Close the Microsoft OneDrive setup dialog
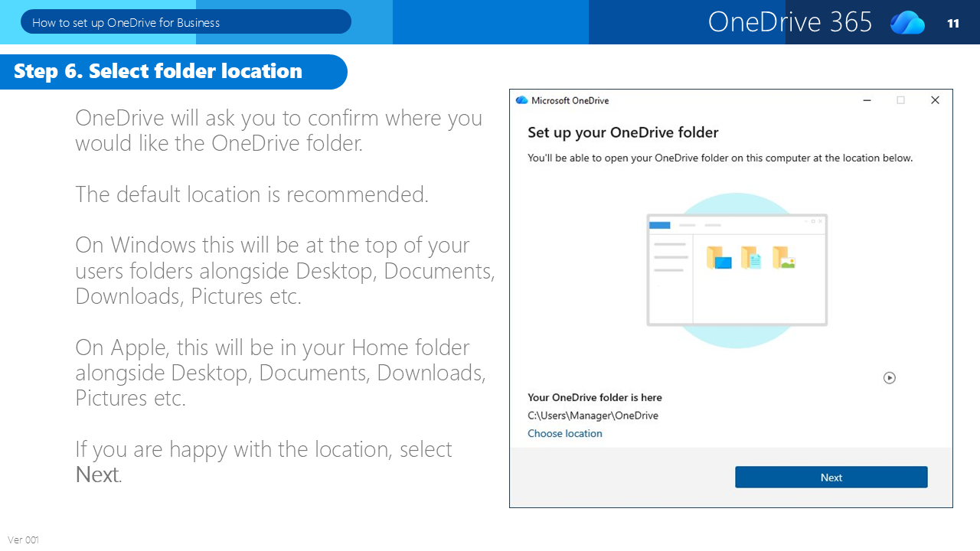Viewport: 980px width, 551px height. [x=935, y=100]
